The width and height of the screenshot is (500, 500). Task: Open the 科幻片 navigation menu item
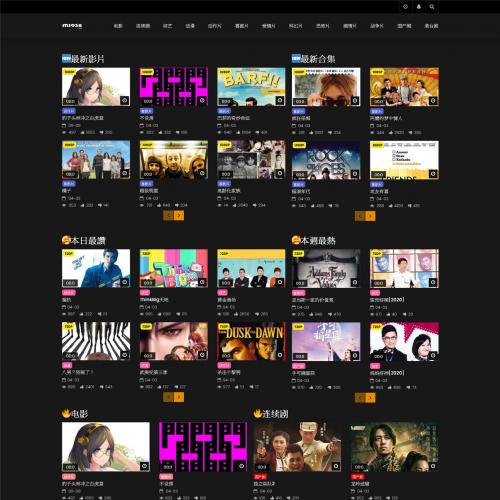pos(296,26)
